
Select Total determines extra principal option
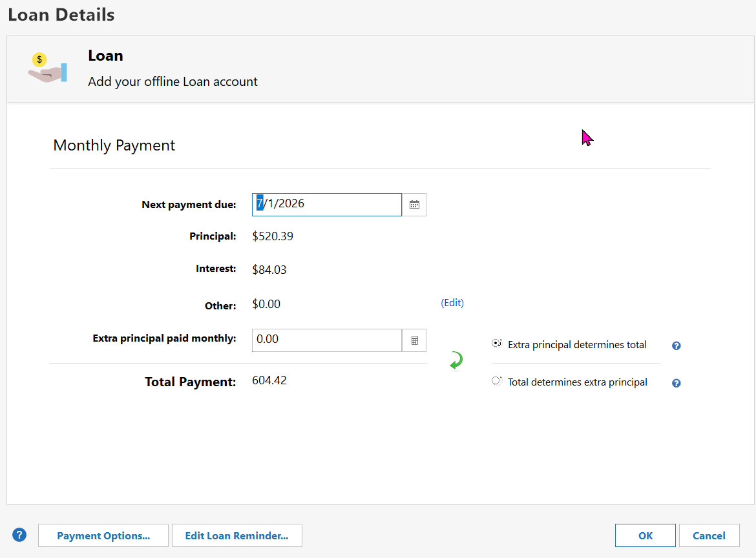[496, 382]
